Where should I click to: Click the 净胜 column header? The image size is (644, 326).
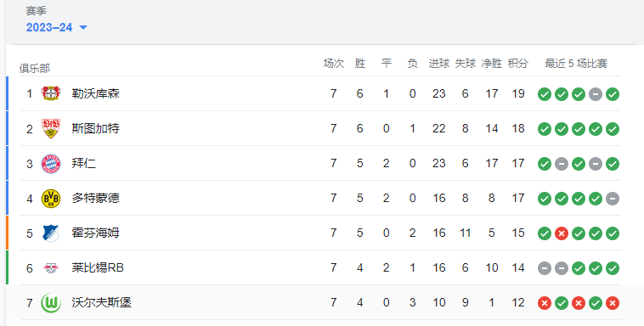(492, 63)
